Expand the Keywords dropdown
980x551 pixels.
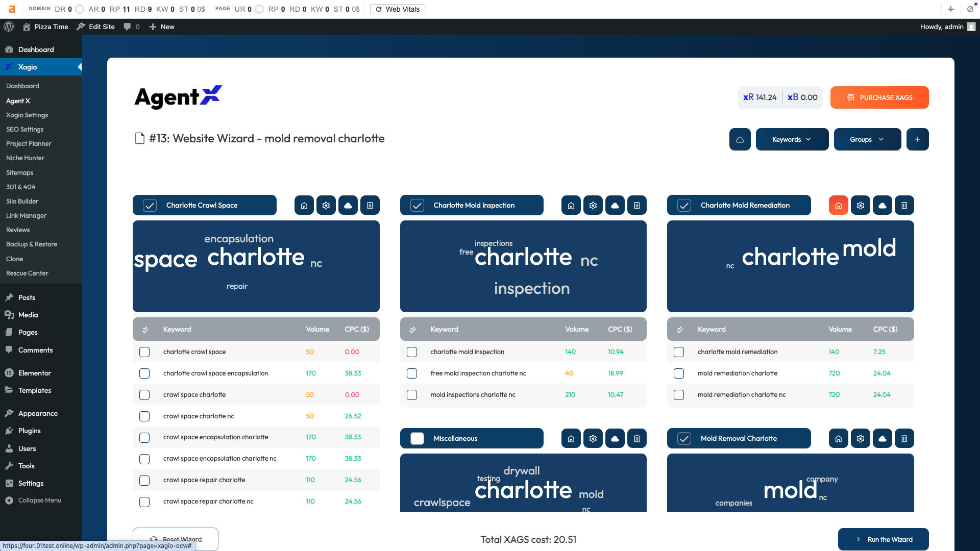792,139
